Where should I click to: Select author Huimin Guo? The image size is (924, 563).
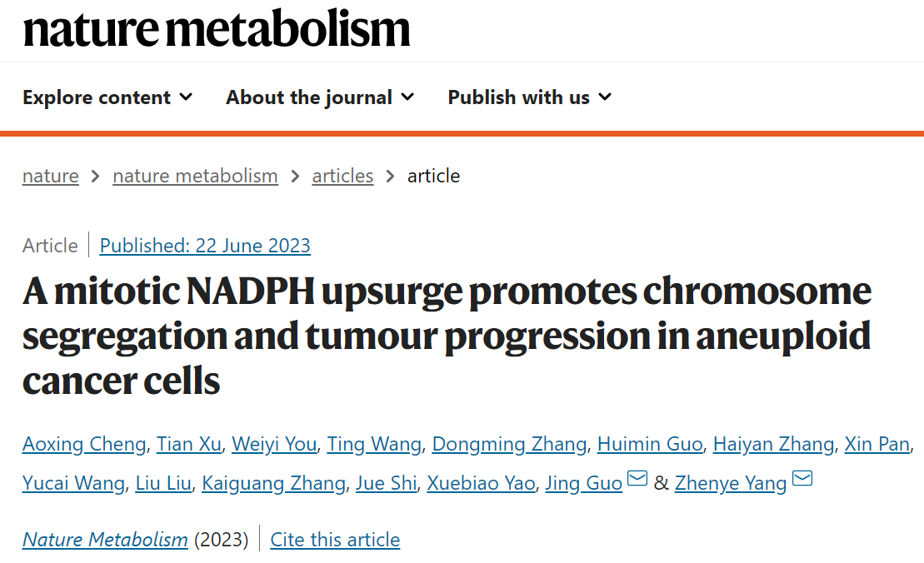tap(650, 444)
